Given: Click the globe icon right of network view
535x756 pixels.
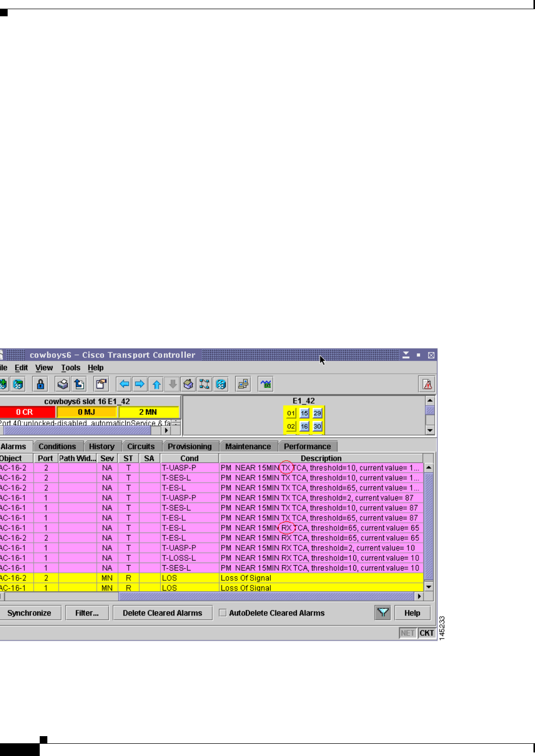Looking at the screenshot, I should pos(221,384).
